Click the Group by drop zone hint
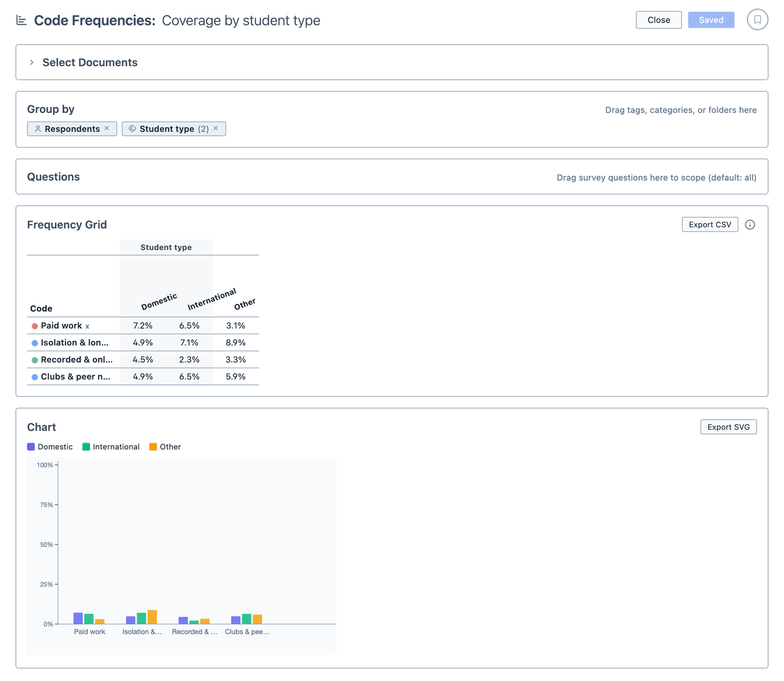This screenshot has height=681, width=784. point(681,110)
